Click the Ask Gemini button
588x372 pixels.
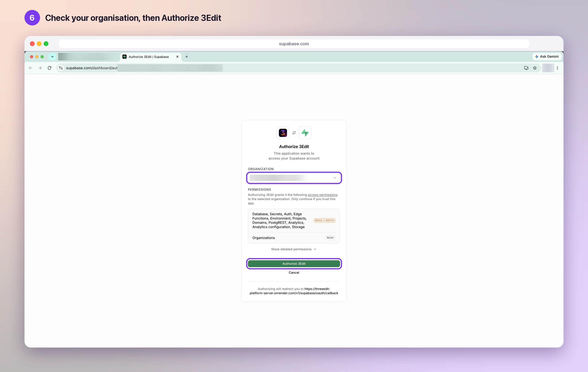[x=547, y=56]
